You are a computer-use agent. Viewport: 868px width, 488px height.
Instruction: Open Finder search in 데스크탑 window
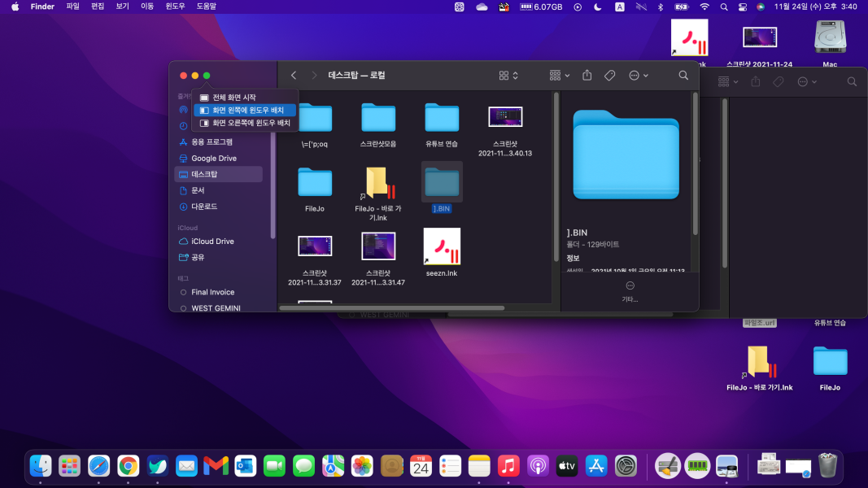coord(683,76)
